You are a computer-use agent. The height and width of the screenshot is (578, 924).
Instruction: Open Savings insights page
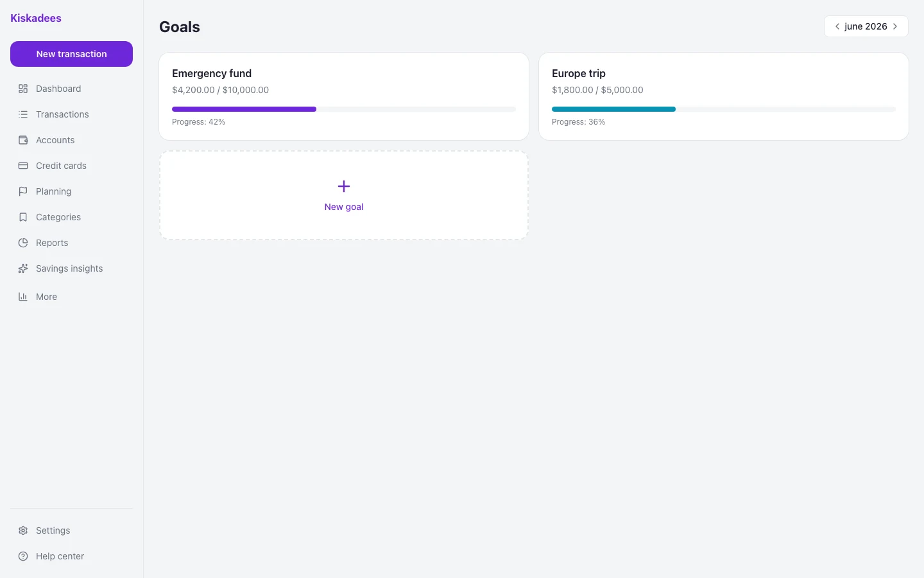point(71,268)
